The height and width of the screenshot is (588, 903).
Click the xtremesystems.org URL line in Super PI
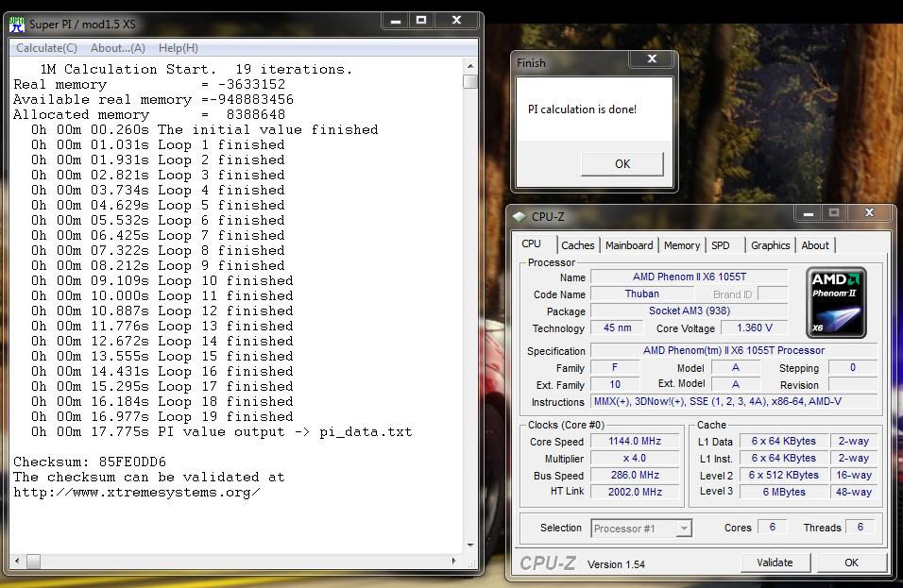pos(137,493)
